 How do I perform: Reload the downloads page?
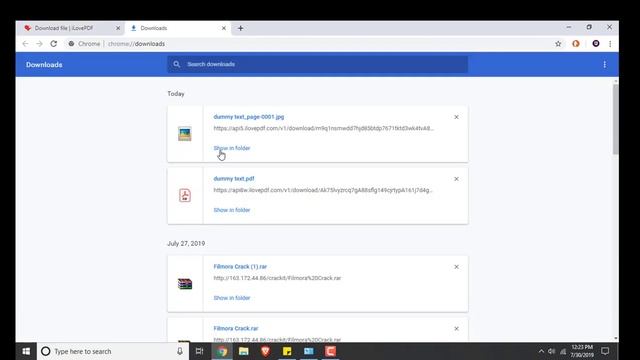click(x=53, y=44)
